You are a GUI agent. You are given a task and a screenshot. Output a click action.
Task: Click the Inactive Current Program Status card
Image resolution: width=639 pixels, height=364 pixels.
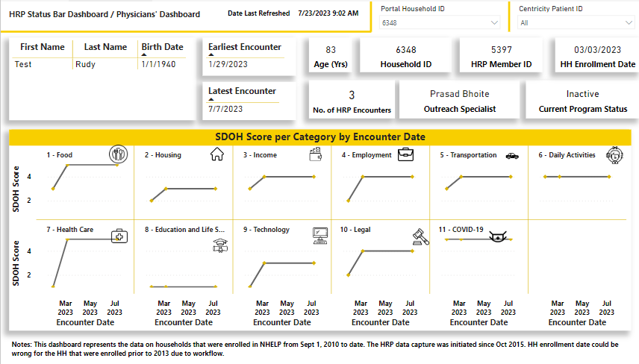tap(582, 101)
